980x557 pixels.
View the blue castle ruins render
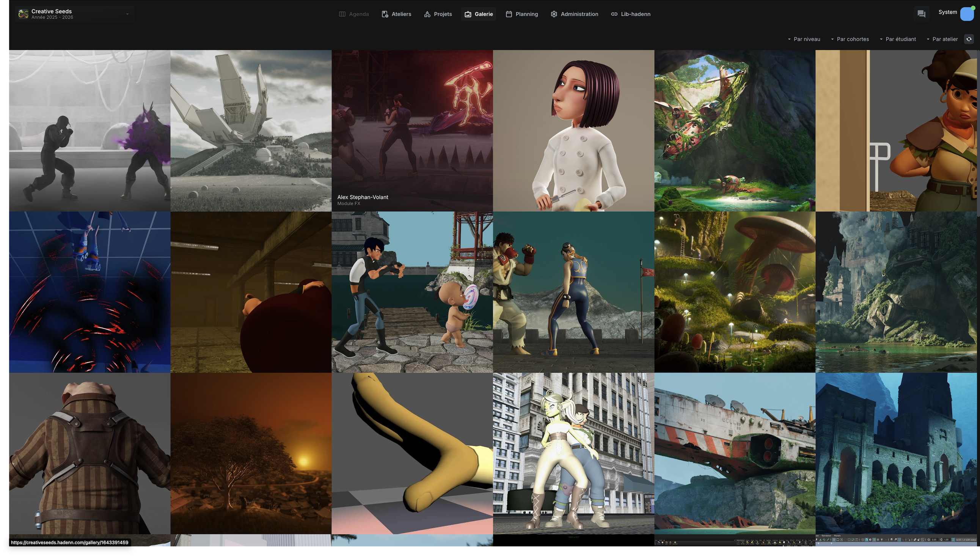(x=896, y=454)
